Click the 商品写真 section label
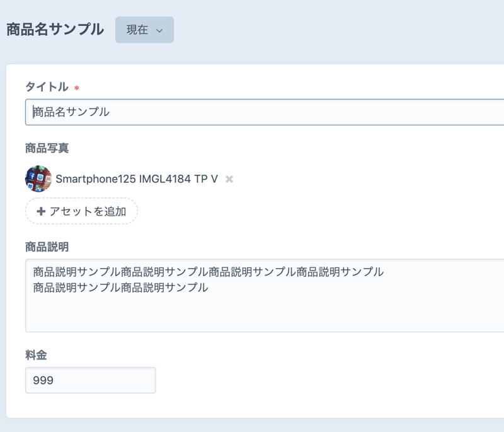Viewport: 504px width, 432px height. pos(47,148)
